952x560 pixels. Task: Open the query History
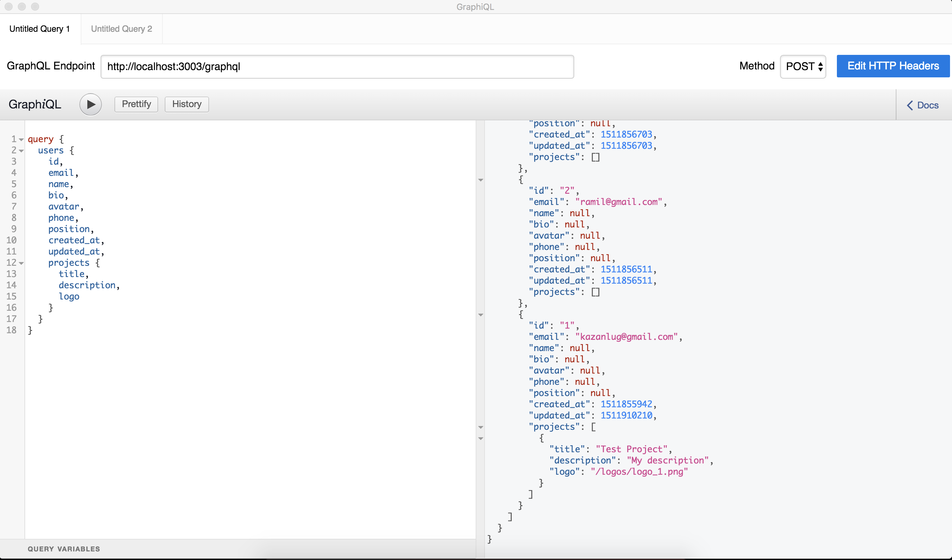point(187,104)
